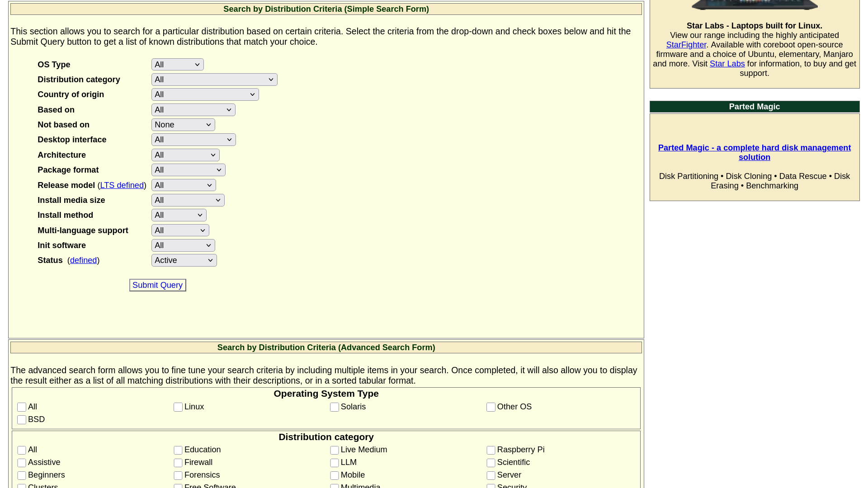The height and width of the screenshot is (488, 868).
Task: Open the Parted Magic solution link
Action: 754,152
